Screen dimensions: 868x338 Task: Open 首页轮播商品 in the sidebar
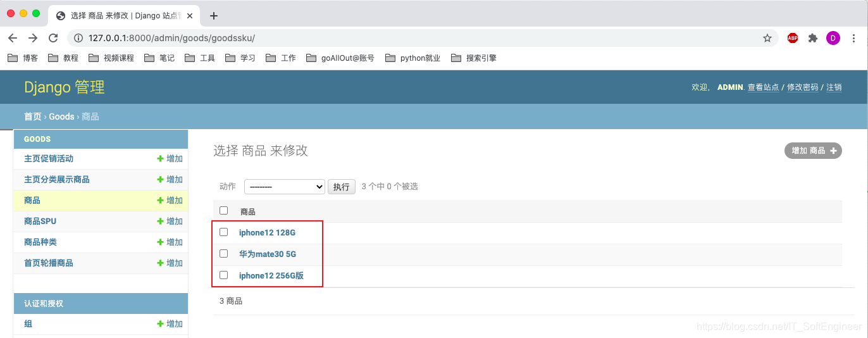tap(49, 263)
